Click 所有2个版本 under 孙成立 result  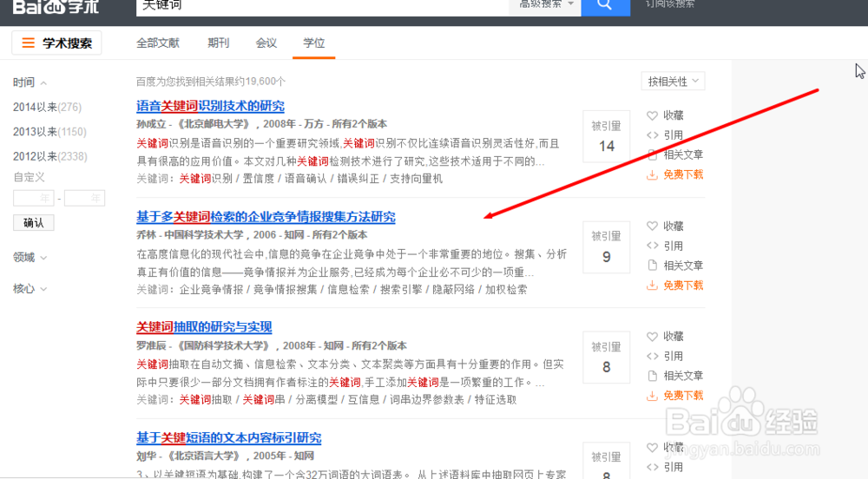359,124
